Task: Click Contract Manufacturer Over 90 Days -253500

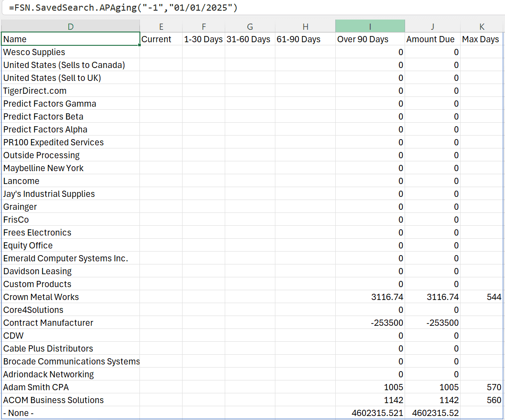Action: point(370,323)
